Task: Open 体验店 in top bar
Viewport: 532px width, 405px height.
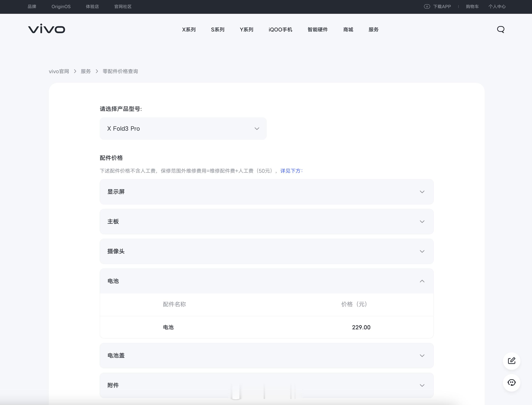Action: (x=92, y=7)
